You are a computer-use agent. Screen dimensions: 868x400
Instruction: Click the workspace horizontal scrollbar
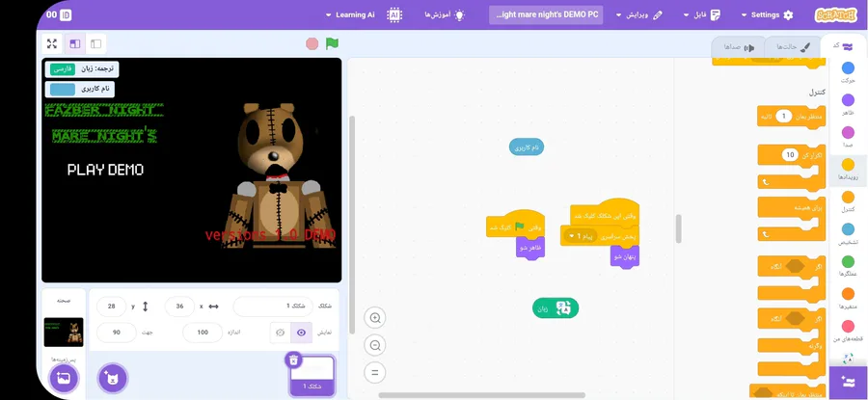pos(481,395)
